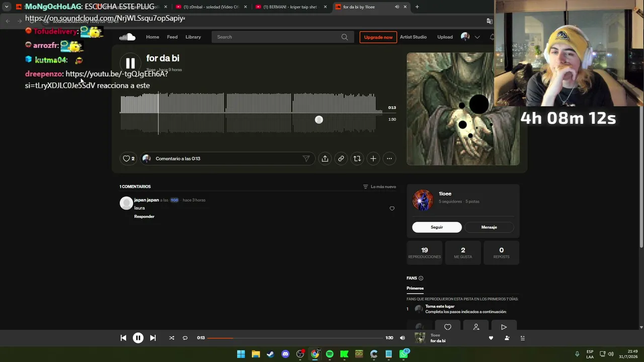Screen dimensions: 644x362
Task: Jump to the 1:08 comment timestamp
Action: tap(174, 200)
